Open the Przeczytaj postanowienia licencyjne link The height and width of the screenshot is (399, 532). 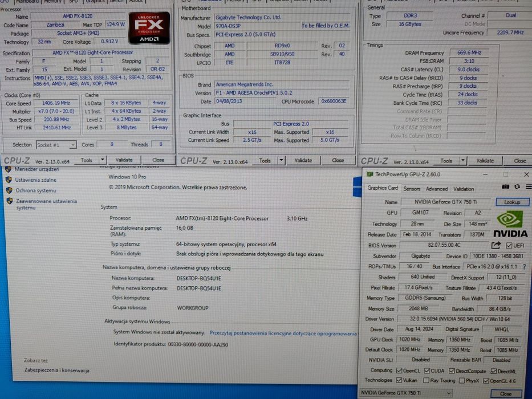[x=283, y=333]
